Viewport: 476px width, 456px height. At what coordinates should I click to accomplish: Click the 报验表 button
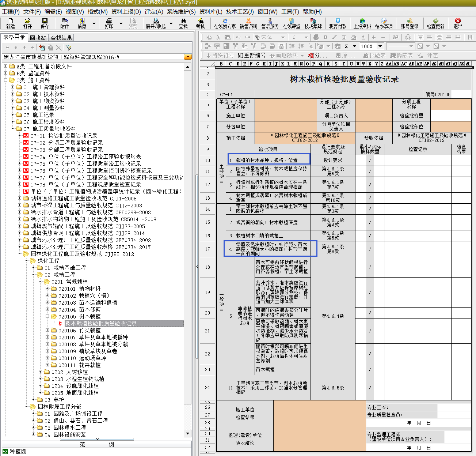374,56
